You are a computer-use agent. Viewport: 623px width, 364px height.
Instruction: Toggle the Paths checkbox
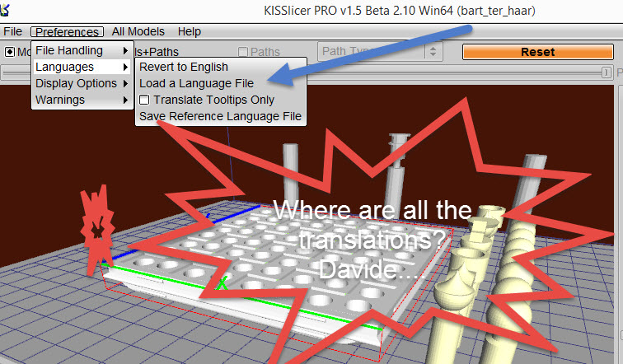243,52
